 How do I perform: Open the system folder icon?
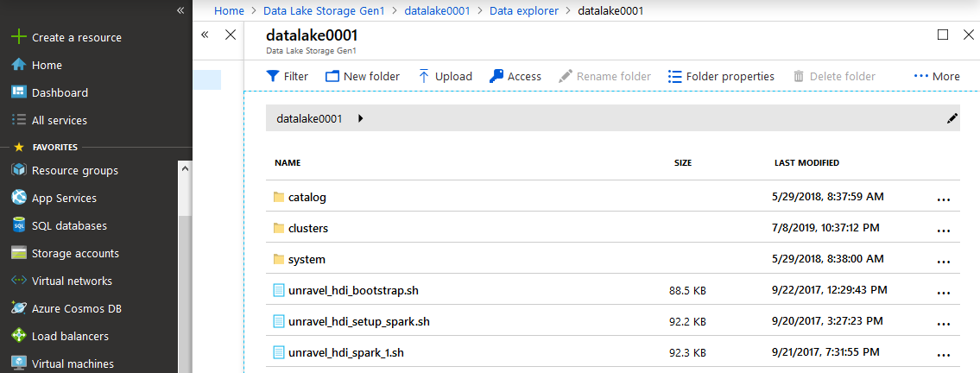(x=279, y=259)
